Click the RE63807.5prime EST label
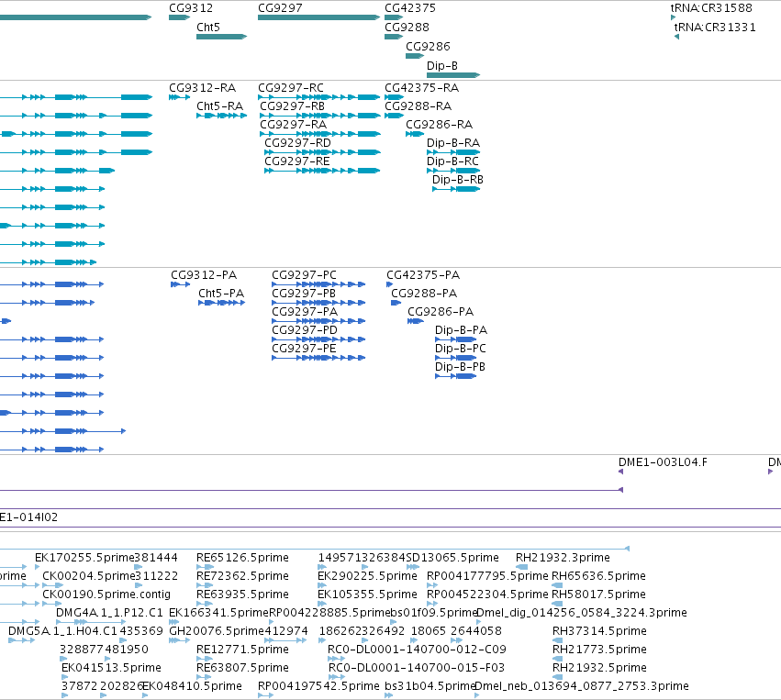 tap(242, 668)
